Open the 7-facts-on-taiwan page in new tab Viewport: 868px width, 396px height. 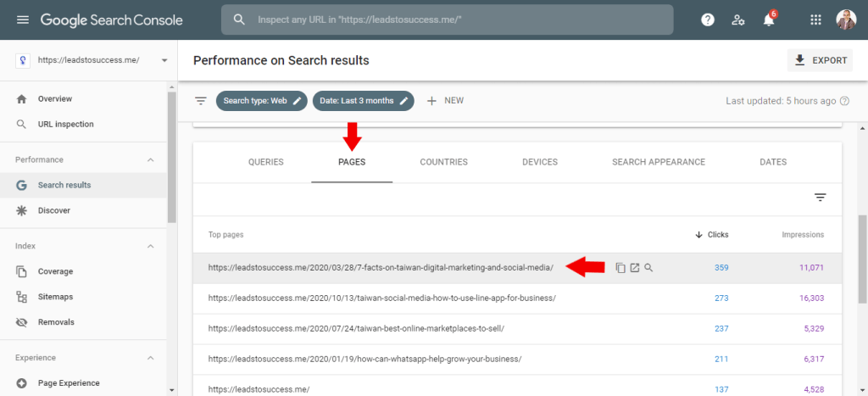635,268
